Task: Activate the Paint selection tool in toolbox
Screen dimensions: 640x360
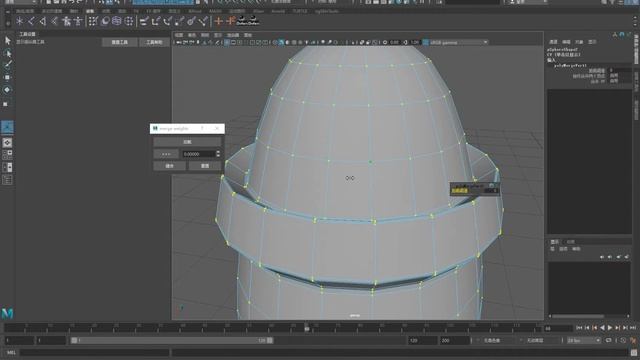Action: tap(7, 65)
